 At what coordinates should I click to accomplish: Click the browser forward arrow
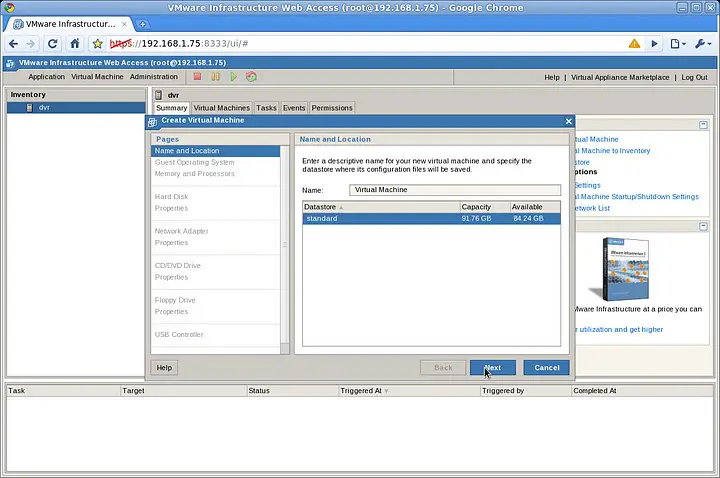[30, 44]
